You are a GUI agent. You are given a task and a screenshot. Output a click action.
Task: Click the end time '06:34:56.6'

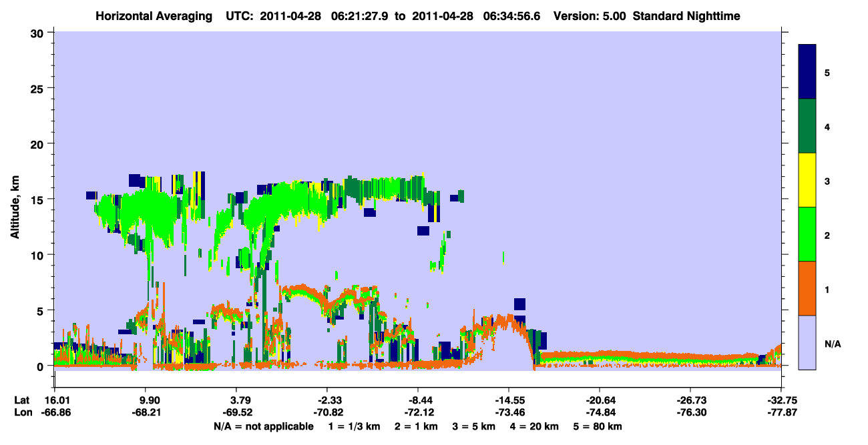[513, 15]
